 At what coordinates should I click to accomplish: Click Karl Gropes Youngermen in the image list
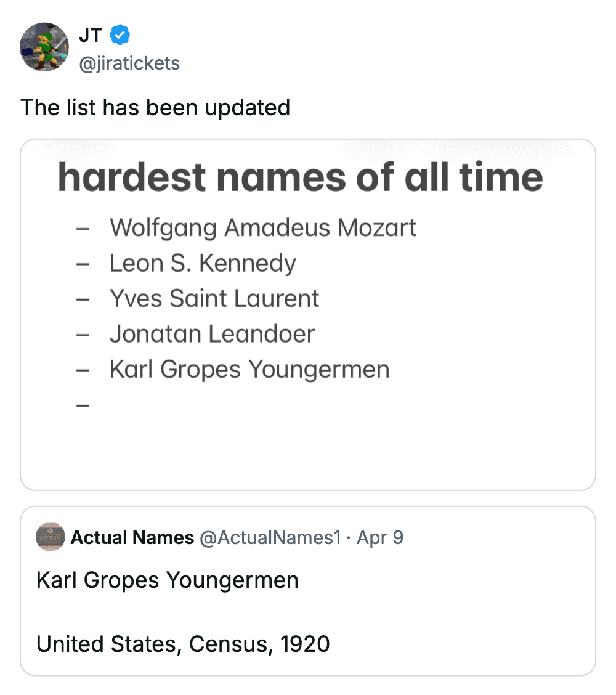point(249,370)
